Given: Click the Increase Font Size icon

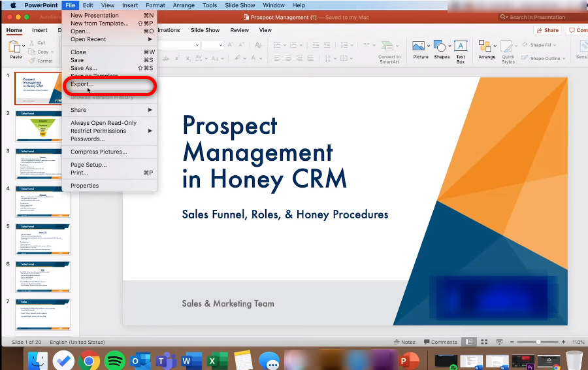Looking at the screenshot, I should (231, 45).
